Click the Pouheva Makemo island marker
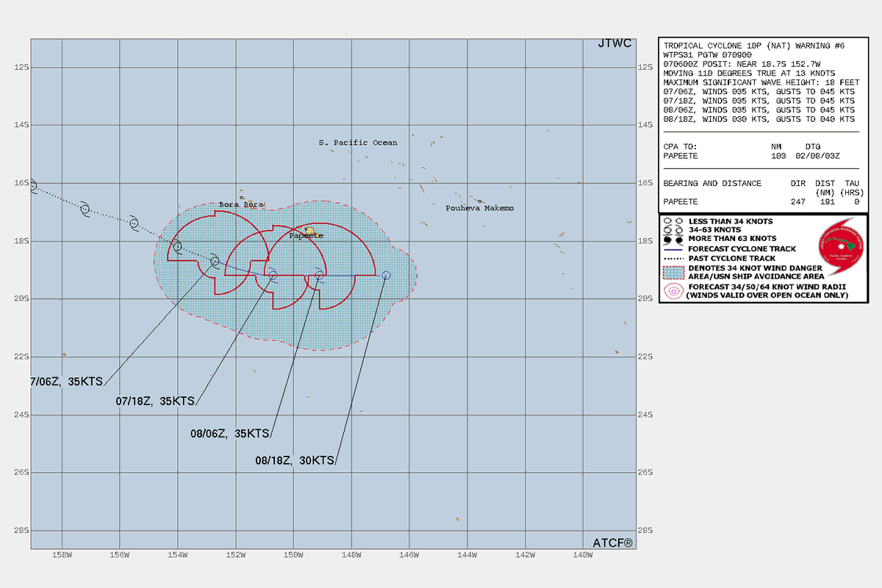 tap(479, 201)
